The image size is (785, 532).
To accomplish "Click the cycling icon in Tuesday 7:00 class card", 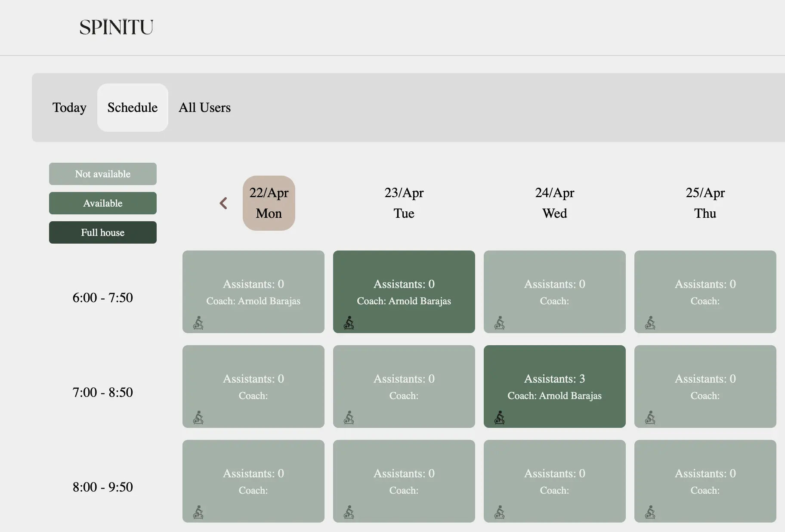I will pos(349,418).
